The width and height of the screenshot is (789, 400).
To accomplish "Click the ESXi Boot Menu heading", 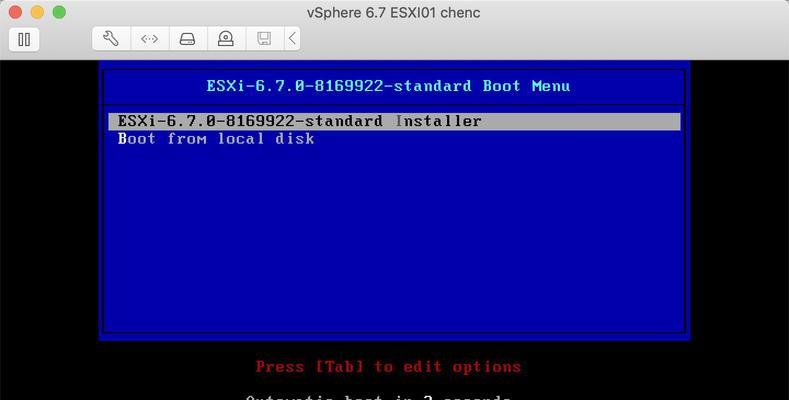I will coord(388,86).
